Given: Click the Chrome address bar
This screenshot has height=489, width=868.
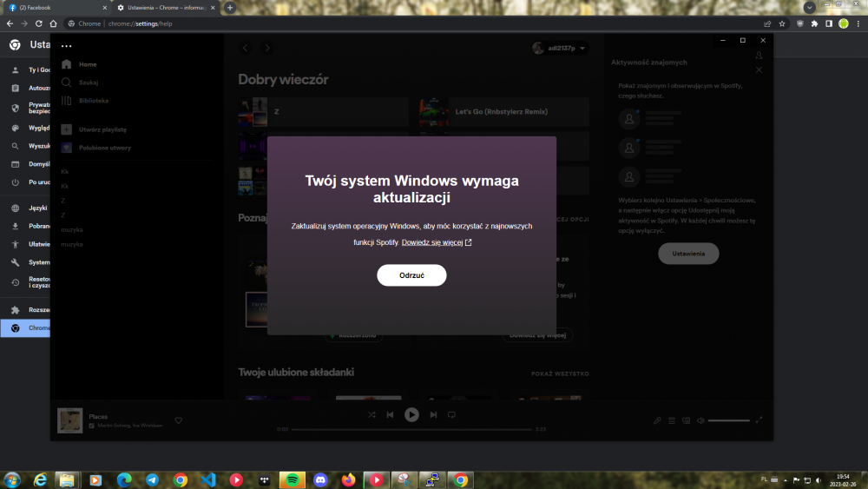Looking at the screenshot, I should tap(412, 23).
